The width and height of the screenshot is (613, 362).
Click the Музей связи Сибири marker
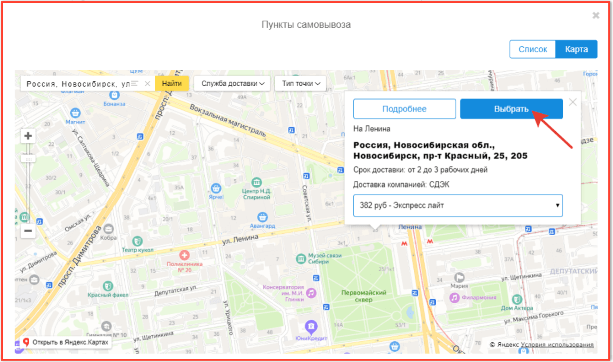pos(301,258)
